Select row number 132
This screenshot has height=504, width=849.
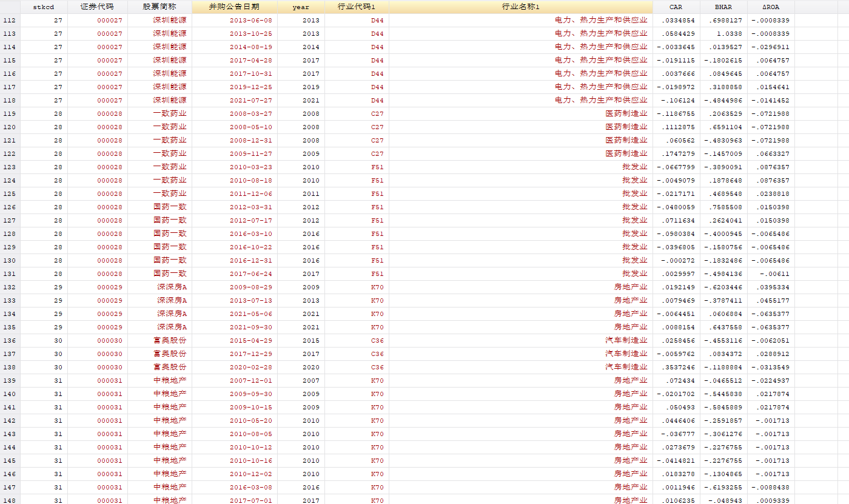click(x=10, y=287)
